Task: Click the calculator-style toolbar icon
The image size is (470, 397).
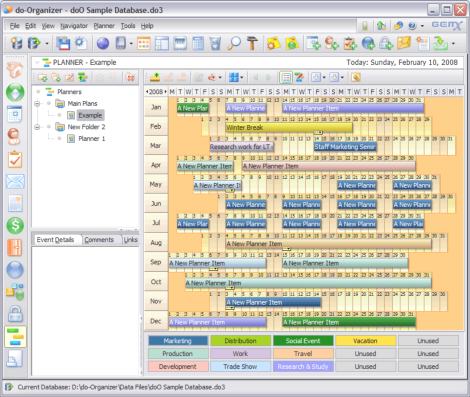Action: click(198, 43)
